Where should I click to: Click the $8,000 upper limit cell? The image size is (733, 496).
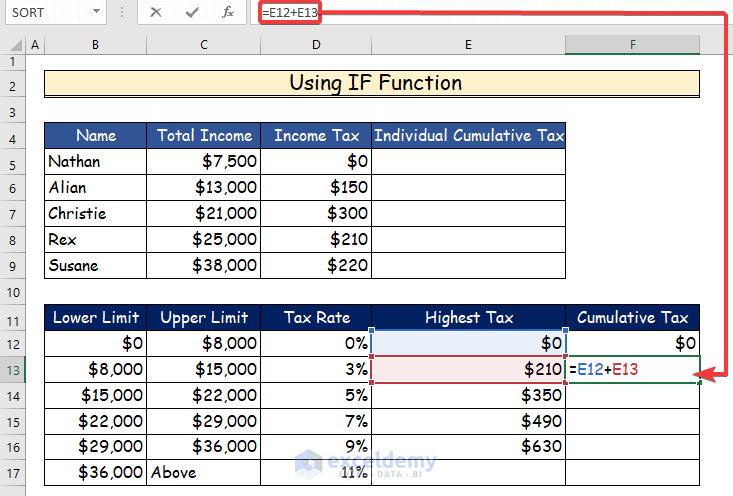[x=204, y=344]
